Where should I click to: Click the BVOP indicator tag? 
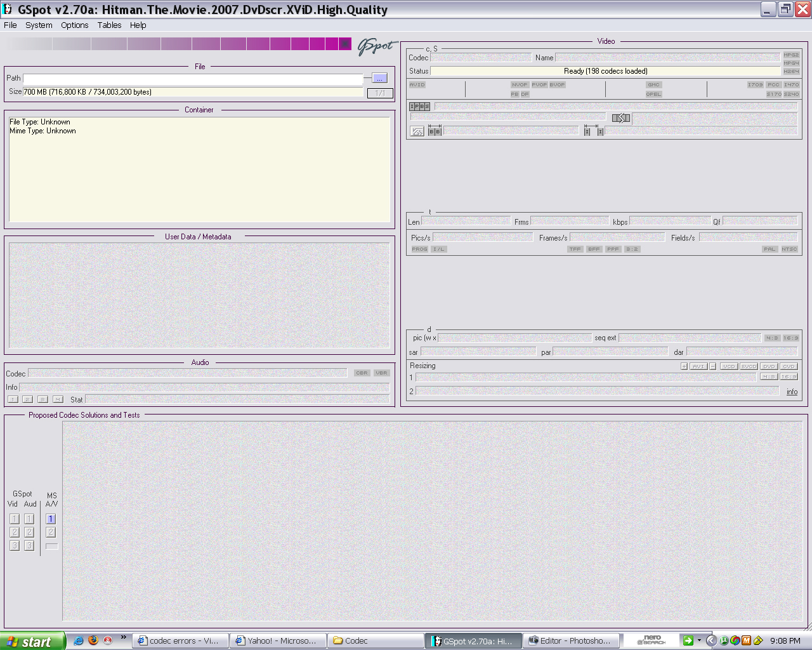click(557, 84)
